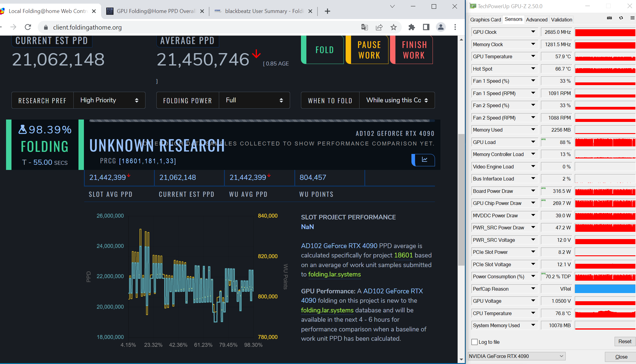Open Google Translate icon in address bar
This screenshot has height=364, width=636.
(x=364, y=27)
